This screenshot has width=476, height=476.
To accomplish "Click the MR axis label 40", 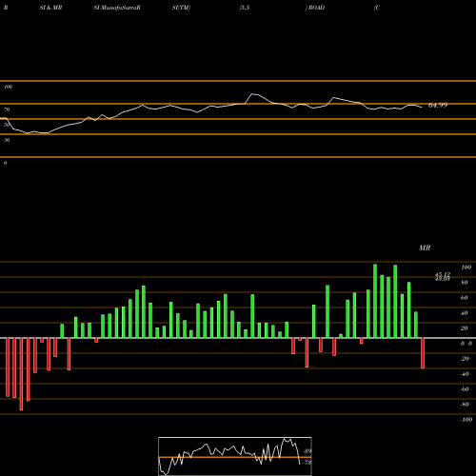I will tap(465, 313).
